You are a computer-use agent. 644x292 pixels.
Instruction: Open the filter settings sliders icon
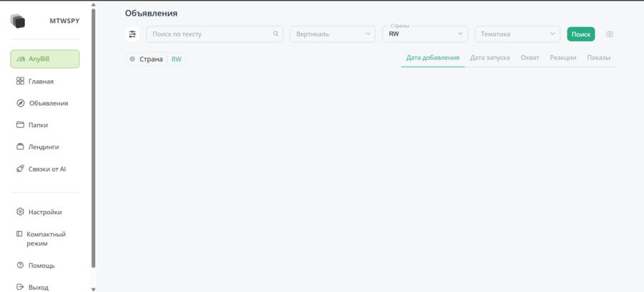click(x=132, y=34)
